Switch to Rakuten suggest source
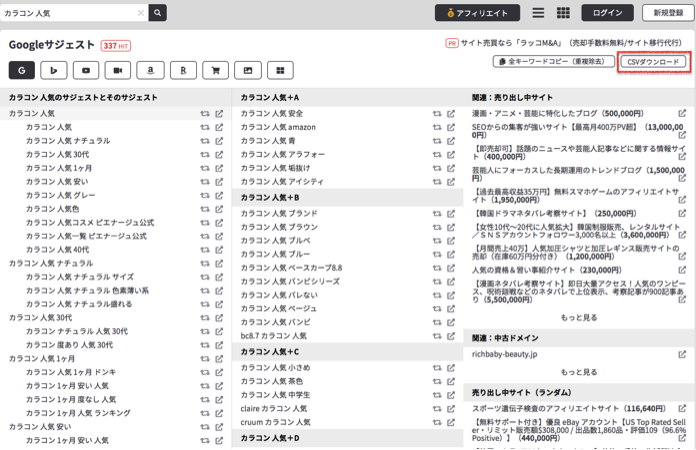 tap(183, 70)
